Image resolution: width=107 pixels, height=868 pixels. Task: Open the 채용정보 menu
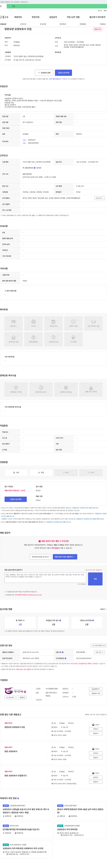18,17
